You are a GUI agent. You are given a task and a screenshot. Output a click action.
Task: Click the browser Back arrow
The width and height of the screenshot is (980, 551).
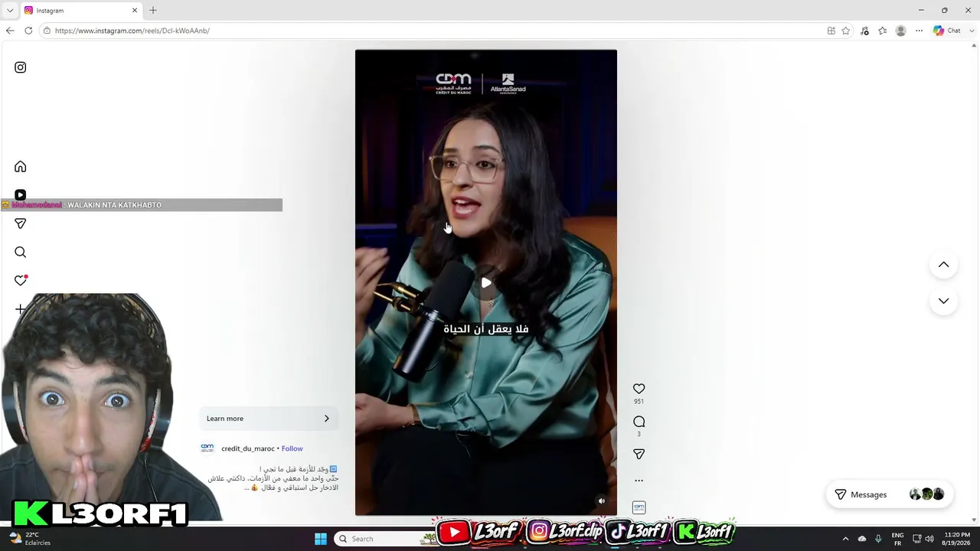pyautogui.click(x=10, y=31)
